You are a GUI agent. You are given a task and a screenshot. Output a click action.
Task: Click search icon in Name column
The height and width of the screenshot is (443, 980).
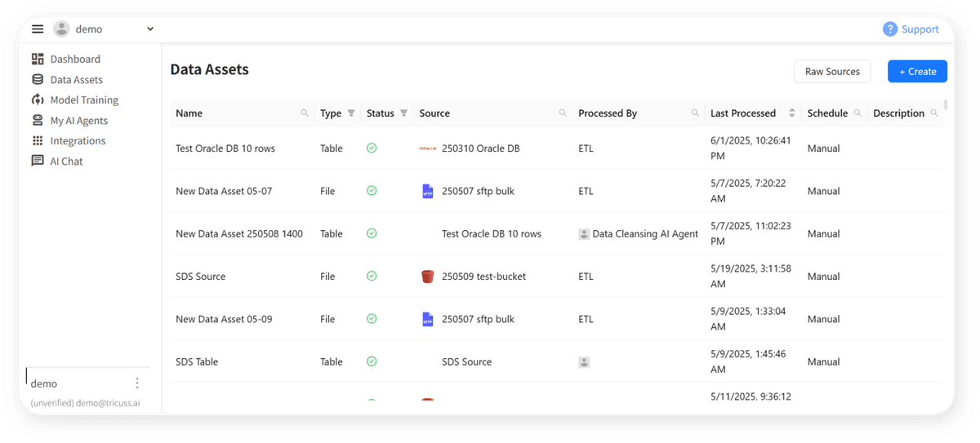point(305,113)
